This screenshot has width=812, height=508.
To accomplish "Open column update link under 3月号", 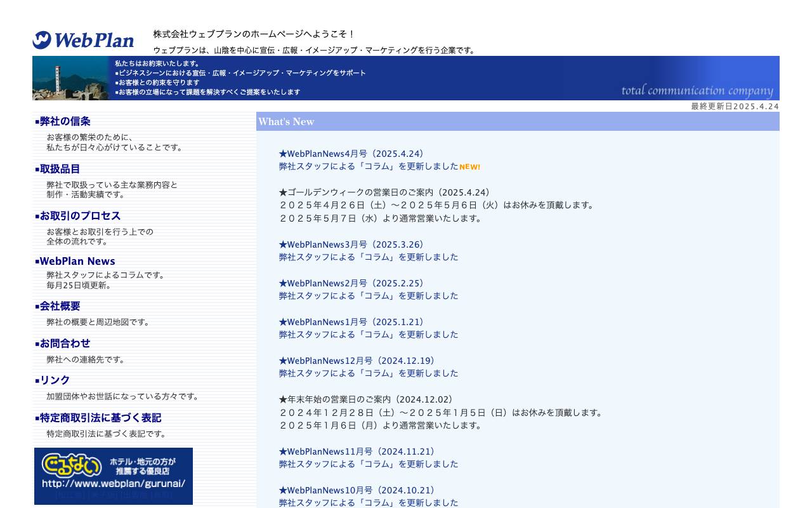I will click(369, 257).
